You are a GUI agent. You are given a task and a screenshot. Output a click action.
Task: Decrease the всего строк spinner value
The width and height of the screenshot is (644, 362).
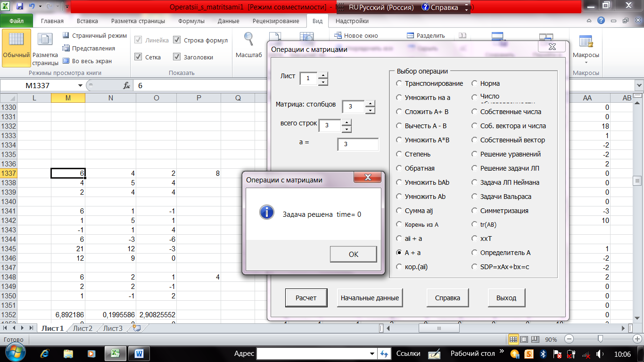point(347,129)
